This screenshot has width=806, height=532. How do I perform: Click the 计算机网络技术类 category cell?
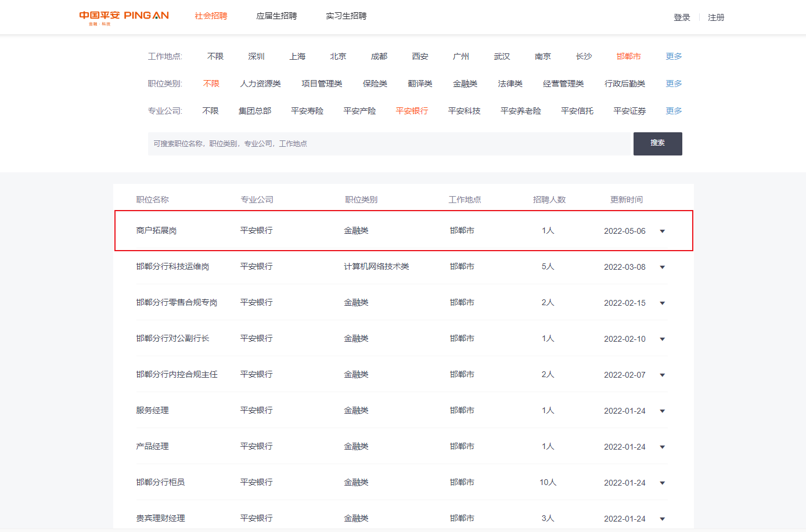376,266
